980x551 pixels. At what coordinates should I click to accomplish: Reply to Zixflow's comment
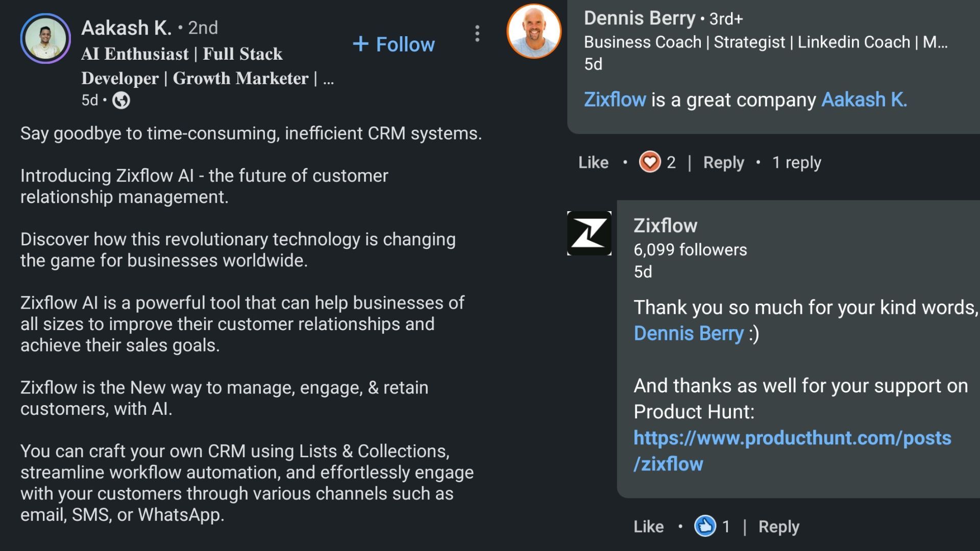point(778,527)
